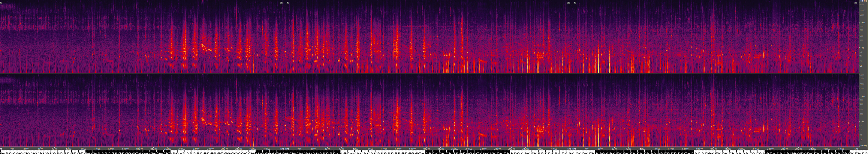
Task: Click the first clip's fade-out handle
Action: [281, 3]
